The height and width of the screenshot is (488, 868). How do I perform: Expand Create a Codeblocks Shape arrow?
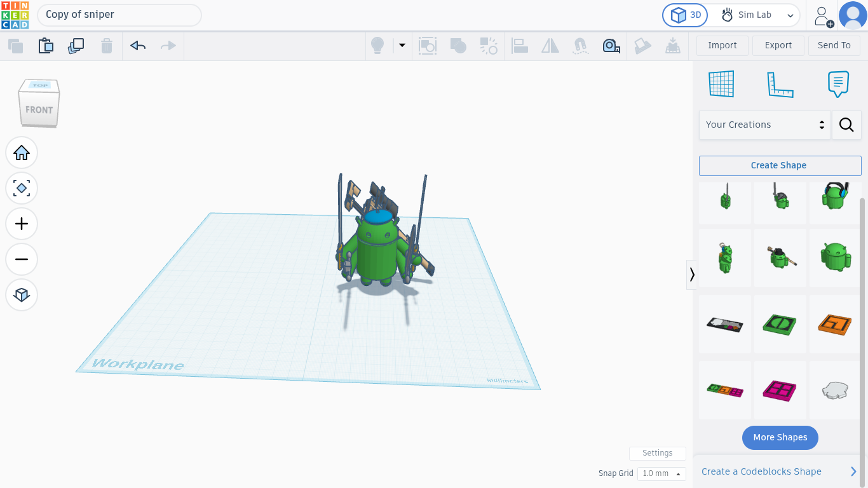coord(853,471)
